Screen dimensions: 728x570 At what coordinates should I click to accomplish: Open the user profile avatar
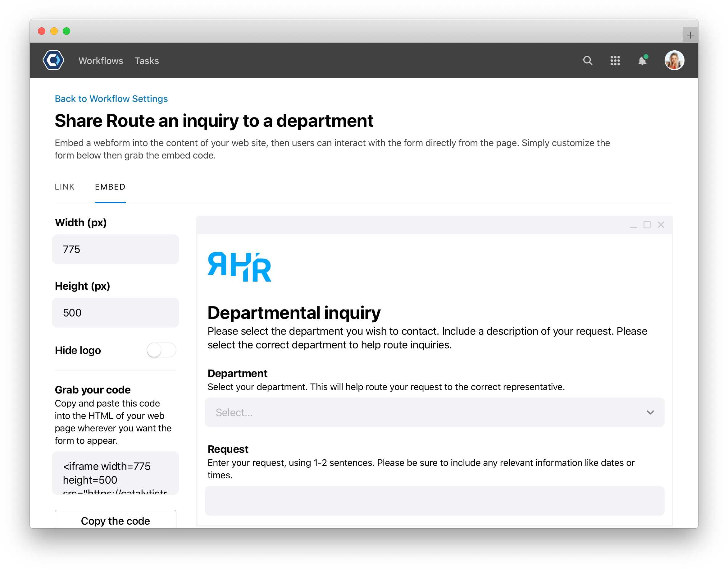tap(674, 60)
